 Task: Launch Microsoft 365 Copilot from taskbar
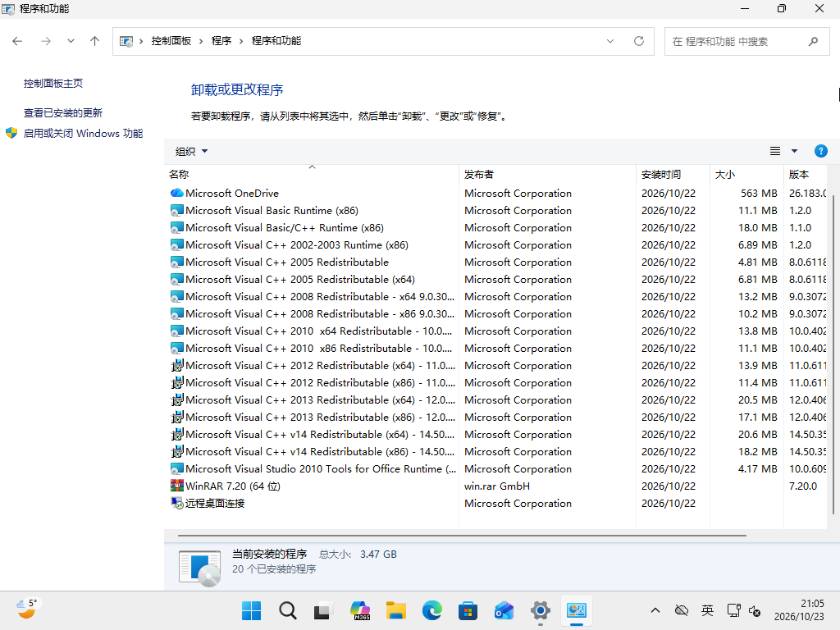coord(360,610)
